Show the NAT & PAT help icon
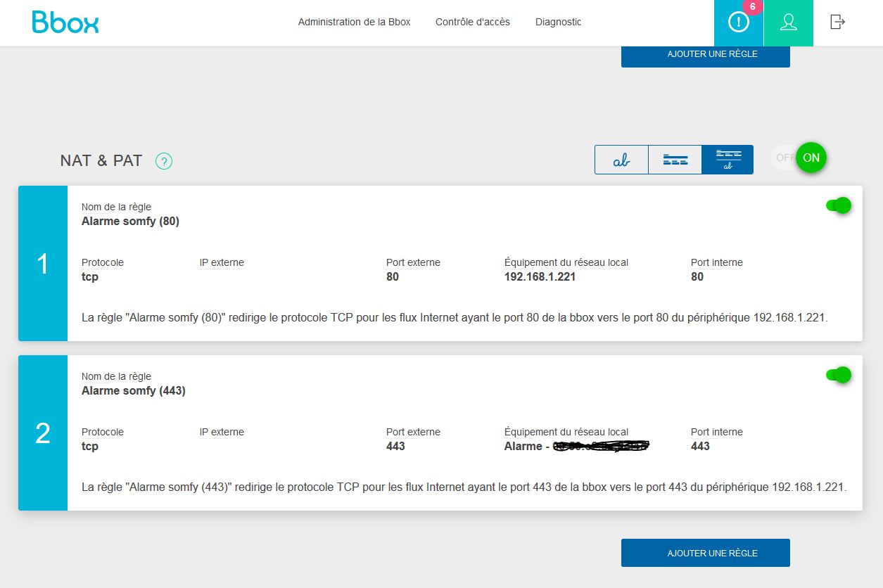The width and height of the screenshot is (883, 588). pyautogui.click(x=164, y=161)
